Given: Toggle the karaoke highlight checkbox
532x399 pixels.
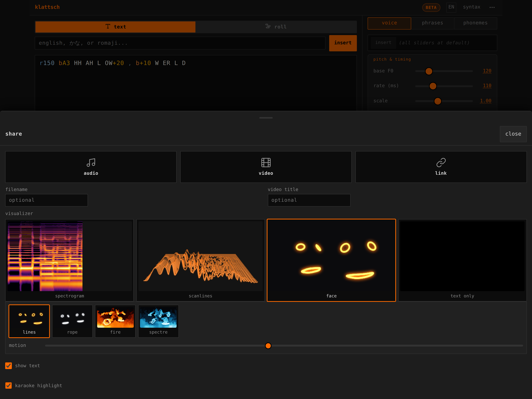Looking at the screenshot, I should [x=8, y=386].
